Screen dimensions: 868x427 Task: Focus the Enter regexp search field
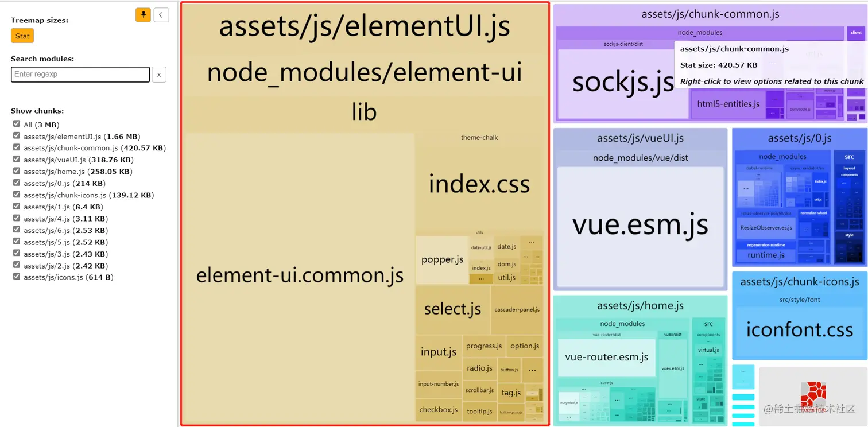[80, 74]
